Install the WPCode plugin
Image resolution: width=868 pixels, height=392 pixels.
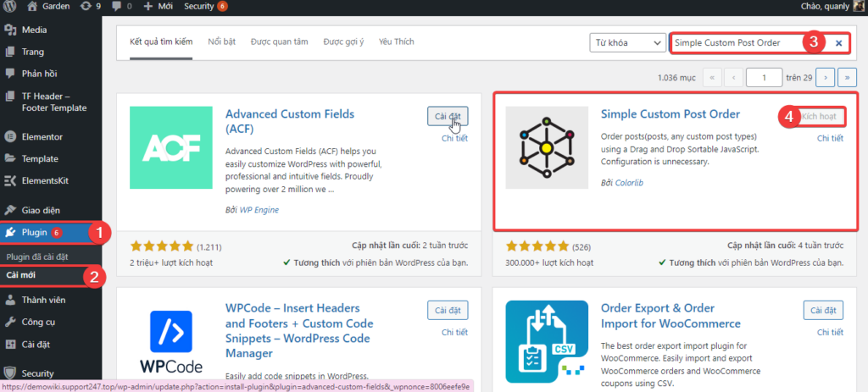click(448, 310)
